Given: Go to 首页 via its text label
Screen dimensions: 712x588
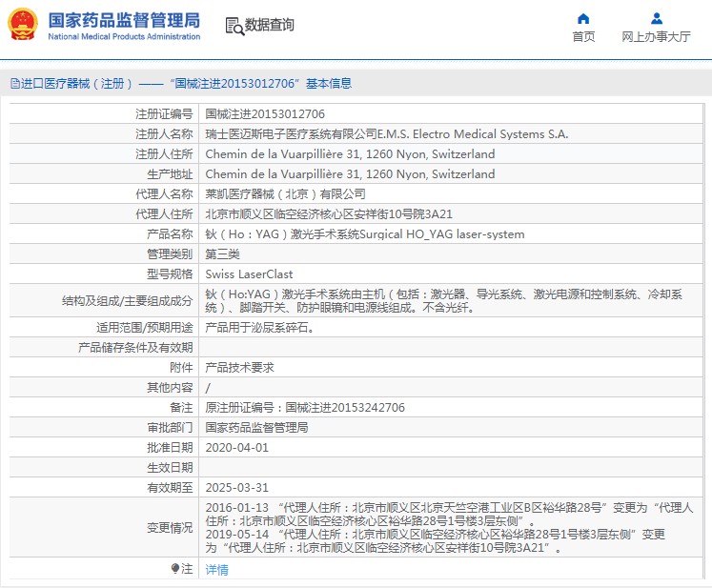Looking at the screenshot, I should pos(583,37).
